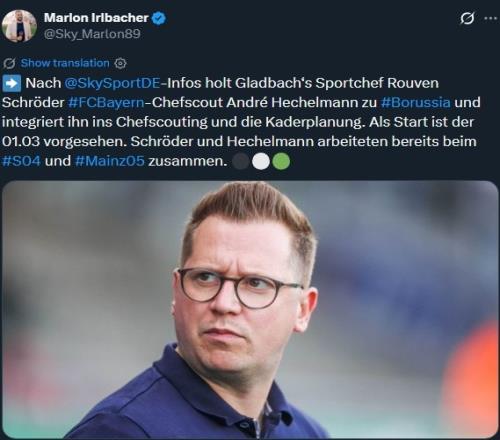Image resolution: width=500 pixels, height=440 pixels.
Task: Open the #FCBayern hashtag
Action: 106,103
